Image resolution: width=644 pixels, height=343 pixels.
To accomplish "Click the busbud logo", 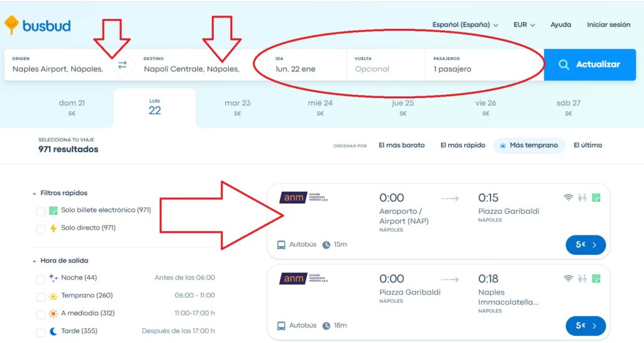I will coord(37,25).
